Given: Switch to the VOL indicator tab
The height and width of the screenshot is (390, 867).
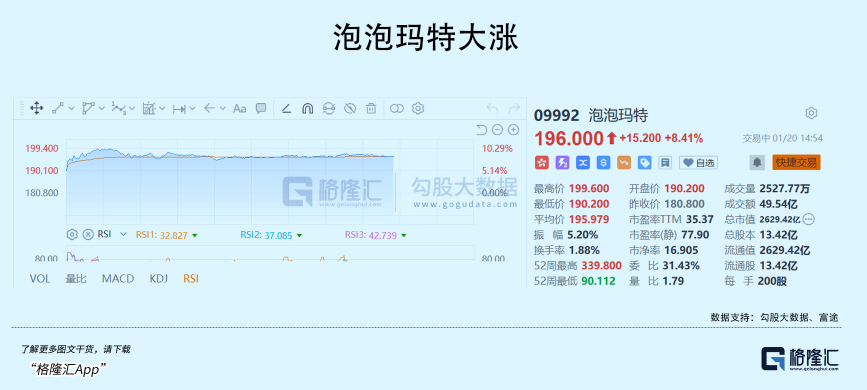Looking at the screenshot, I should pyautogui.click(x=40, y=279).
